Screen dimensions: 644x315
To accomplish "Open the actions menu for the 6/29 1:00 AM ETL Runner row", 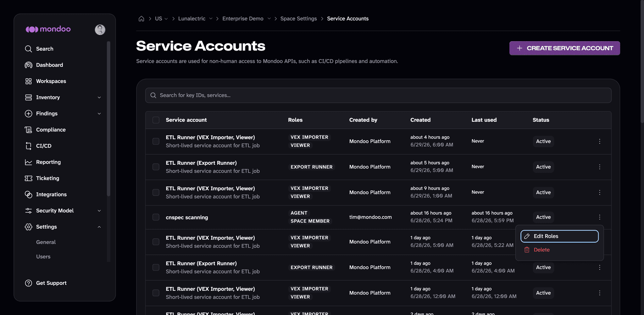I will (x=600, y=192).
